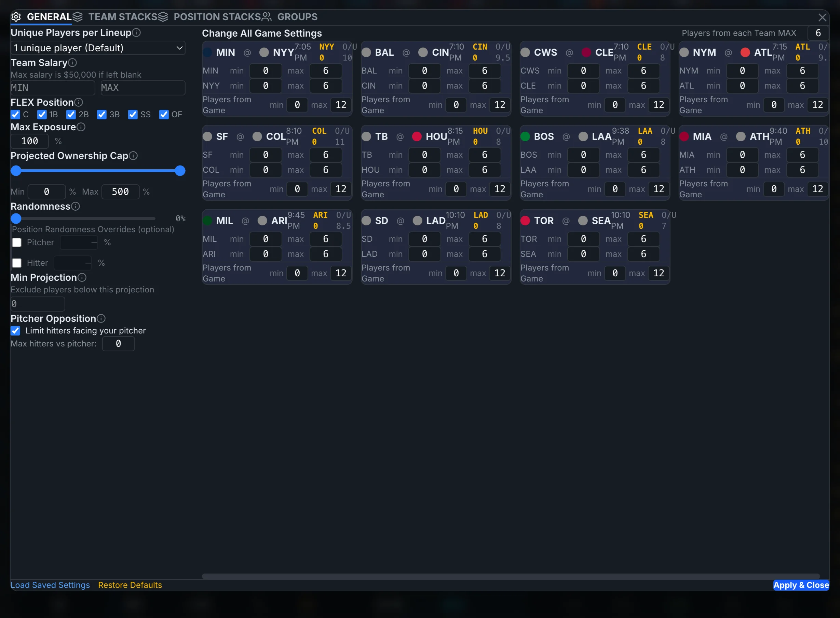Click the BAL team logo in BAL @ CIN
Screen dimensions: 840x618
click(366, 52)
